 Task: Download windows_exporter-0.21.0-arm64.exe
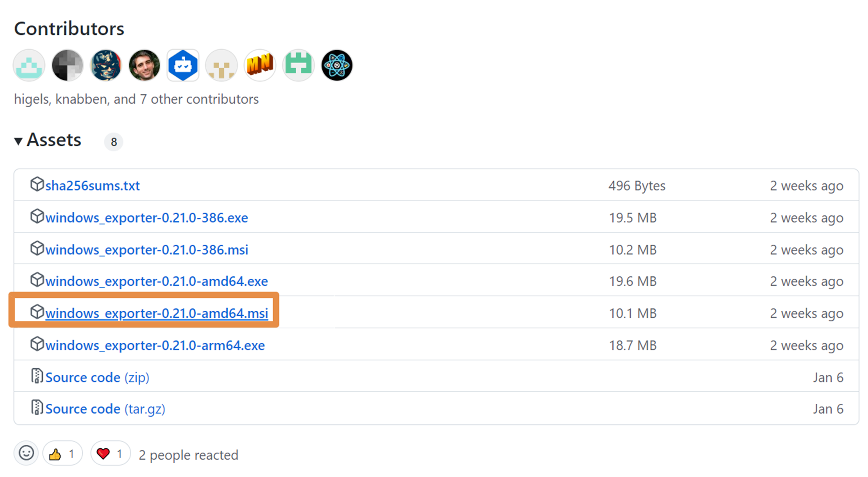click(x=155, y=345)
